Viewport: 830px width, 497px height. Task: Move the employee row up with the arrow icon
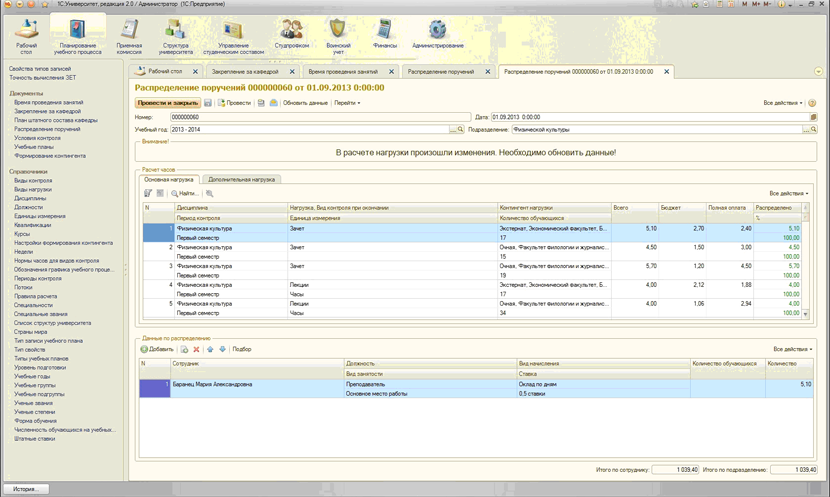tap(210, 350)
